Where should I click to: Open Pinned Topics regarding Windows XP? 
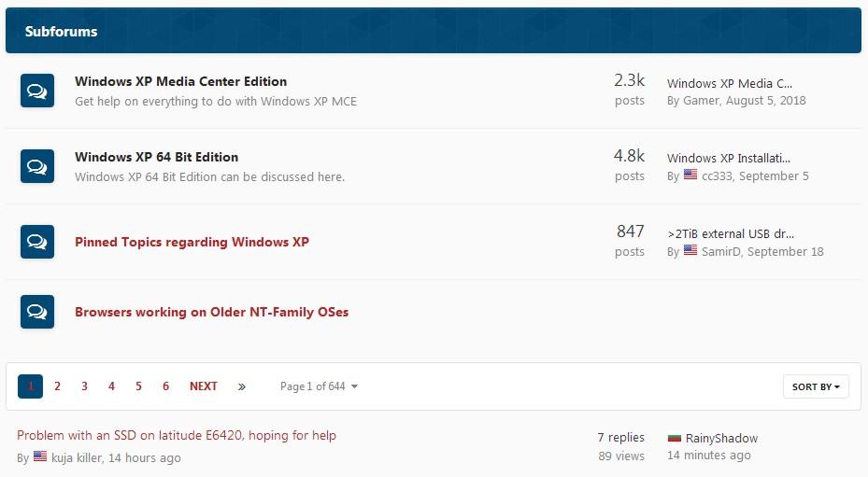tap(192, 242)
